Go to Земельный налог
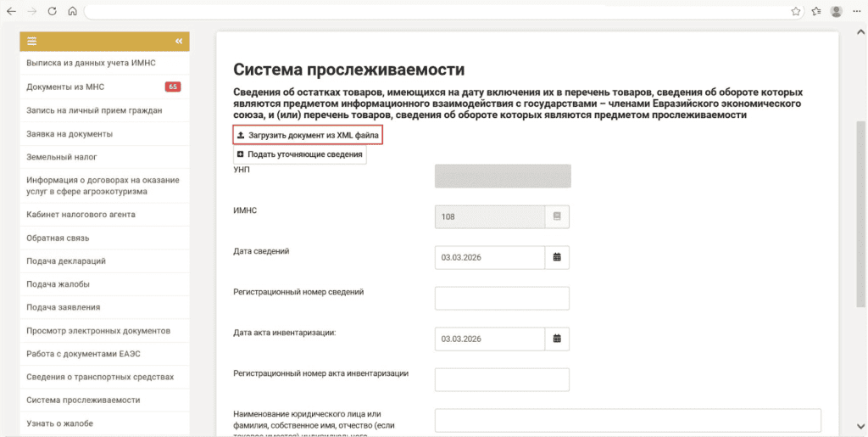 [104, 157]
